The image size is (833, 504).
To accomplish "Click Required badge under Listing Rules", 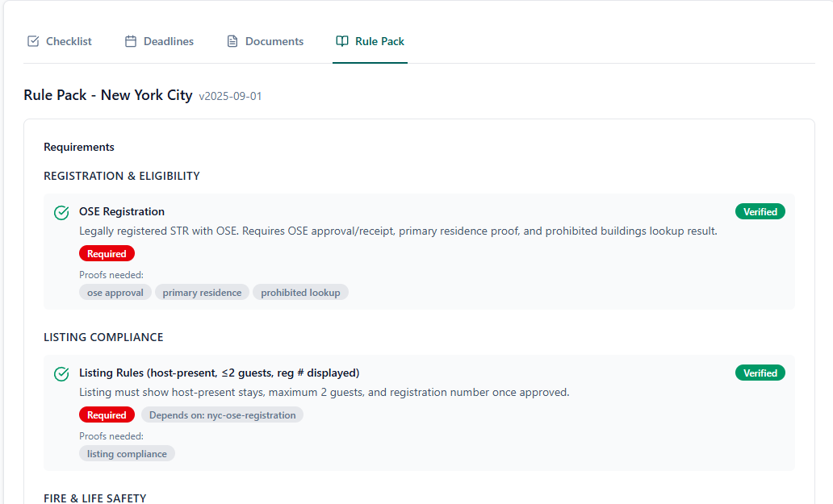I will point(107,415).
